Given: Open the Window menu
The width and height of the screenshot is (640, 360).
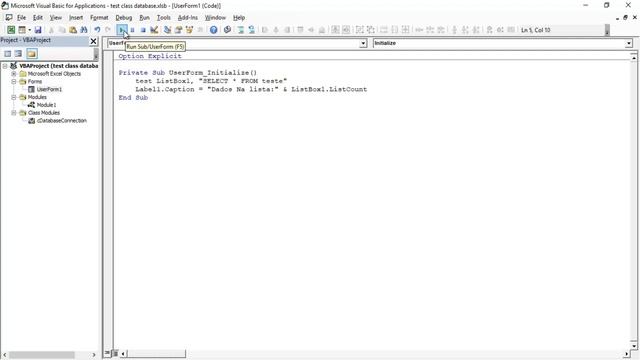Looking at the screenshot, I should 215,18.
